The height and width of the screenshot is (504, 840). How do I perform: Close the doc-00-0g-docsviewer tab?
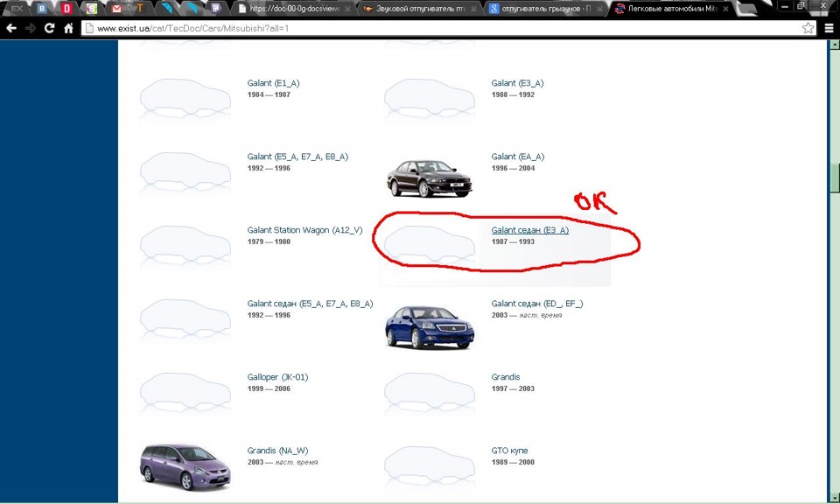pos(347,9)
